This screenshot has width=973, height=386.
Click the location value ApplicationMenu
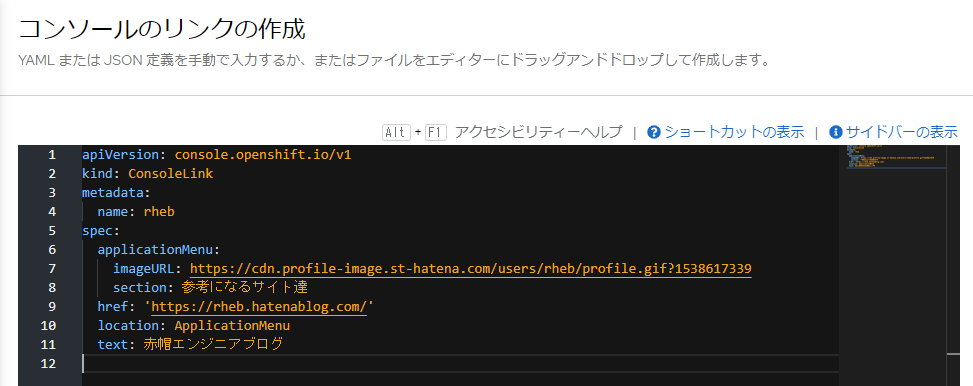tap(232, 326)
